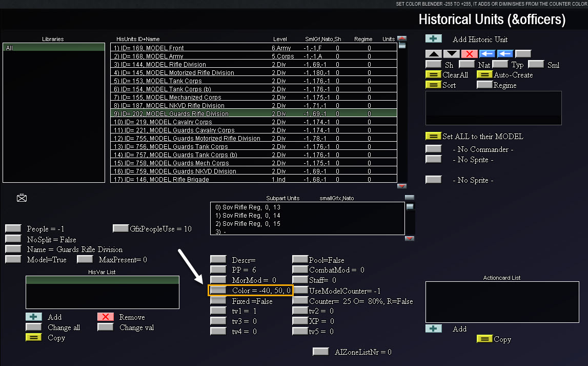Copy Actioncard list with yellow button
This screenshot has height=366, width=588.
(x=484, y=339)
